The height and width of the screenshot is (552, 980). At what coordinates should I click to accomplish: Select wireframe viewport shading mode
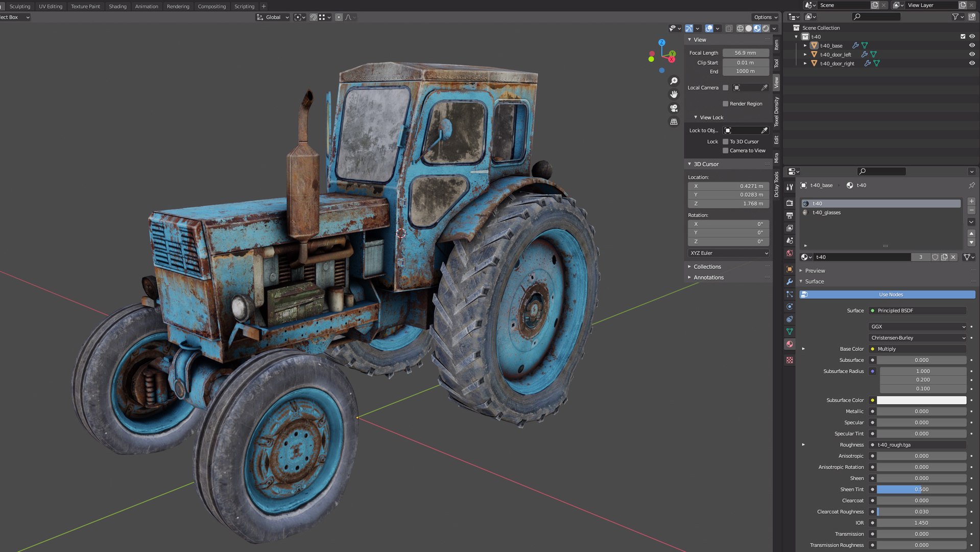740,29
